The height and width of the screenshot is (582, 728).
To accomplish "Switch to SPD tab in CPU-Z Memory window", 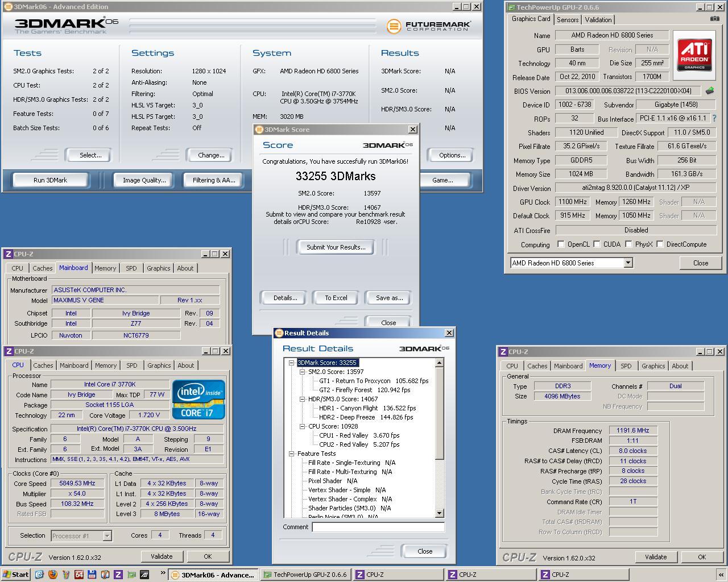I will tap(626, 366).
